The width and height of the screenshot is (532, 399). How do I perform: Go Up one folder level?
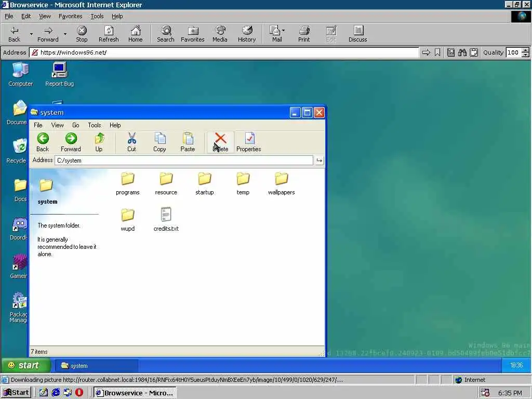[x=99, y=142]
